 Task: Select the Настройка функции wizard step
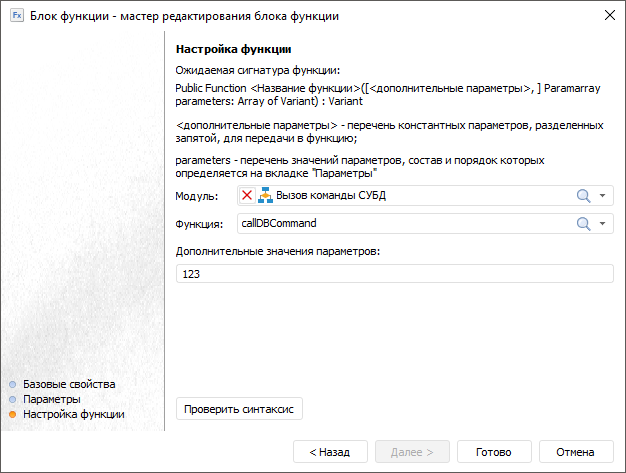pyautogui.click(x=74, y=414)
